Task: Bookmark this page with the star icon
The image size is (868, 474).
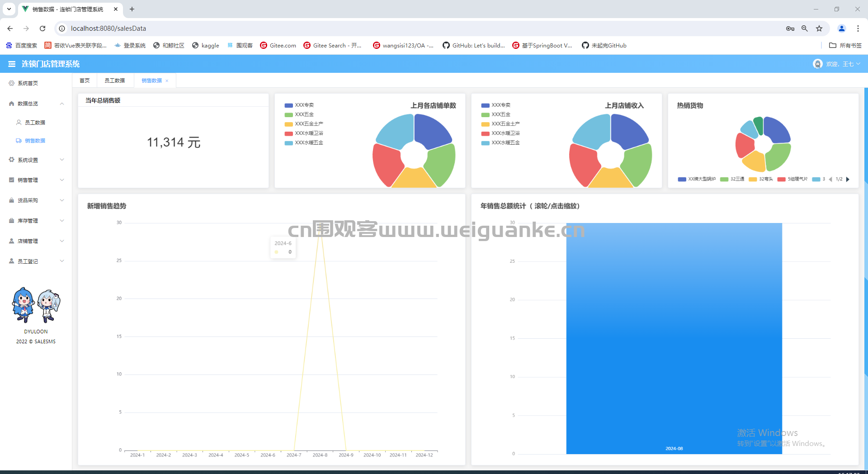Action: pyautogui.click(x=819, y=28)
